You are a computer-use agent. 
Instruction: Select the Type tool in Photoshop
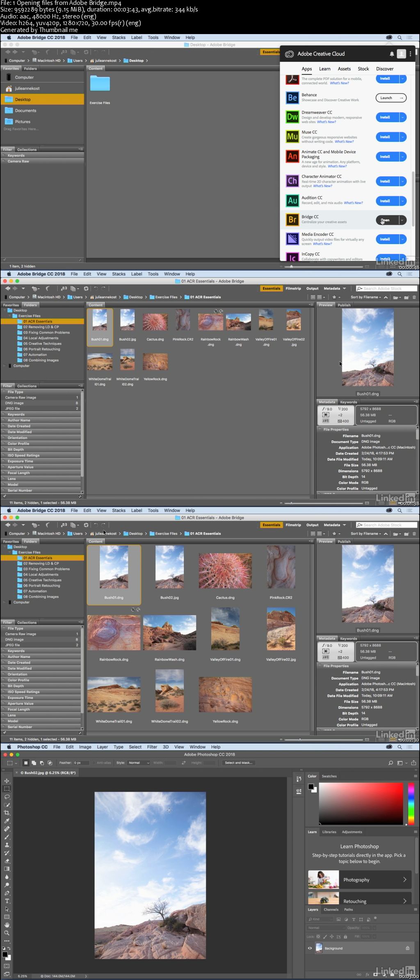coord(7,901)
